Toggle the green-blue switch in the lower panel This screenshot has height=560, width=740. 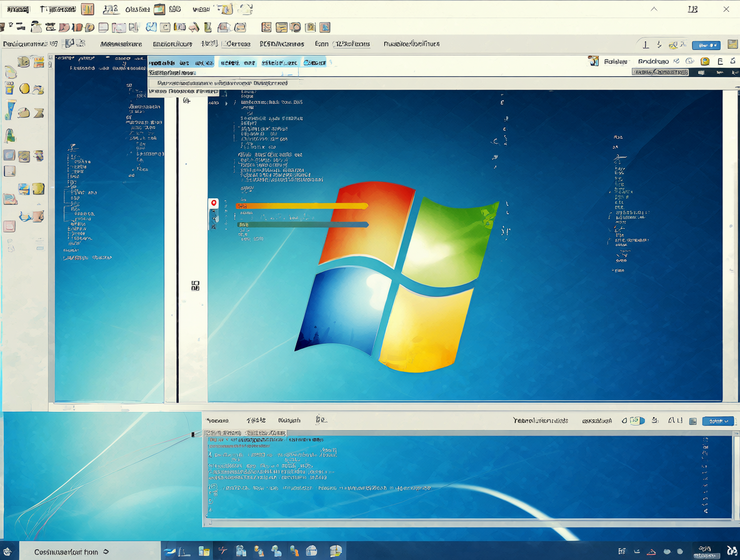637,421
